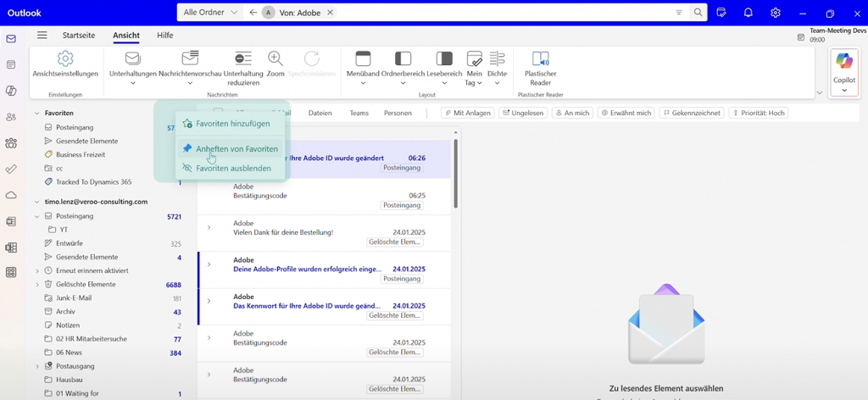Open the Dichte dropdown

(x=497, y=83)
